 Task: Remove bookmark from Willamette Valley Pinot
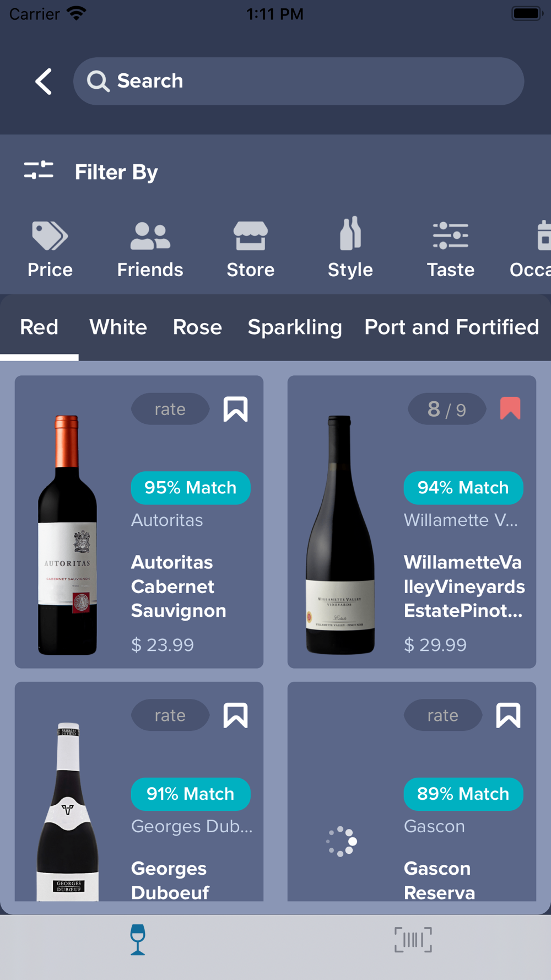(x=510, y=409)
